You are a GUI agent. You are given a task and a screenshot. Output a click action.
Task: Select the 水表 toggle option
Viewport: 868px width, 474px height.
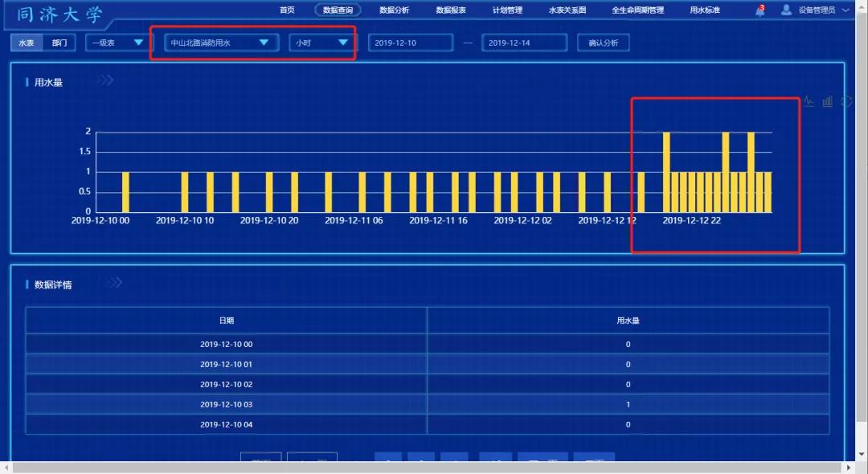[27, 43]
